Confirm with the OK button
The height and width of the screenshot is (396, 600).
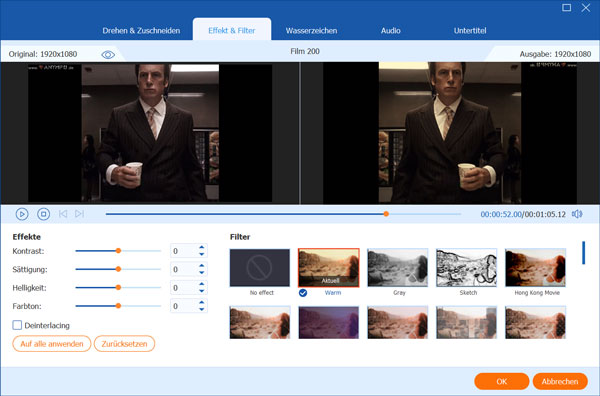pyautogui.click(x=502, y=381)
